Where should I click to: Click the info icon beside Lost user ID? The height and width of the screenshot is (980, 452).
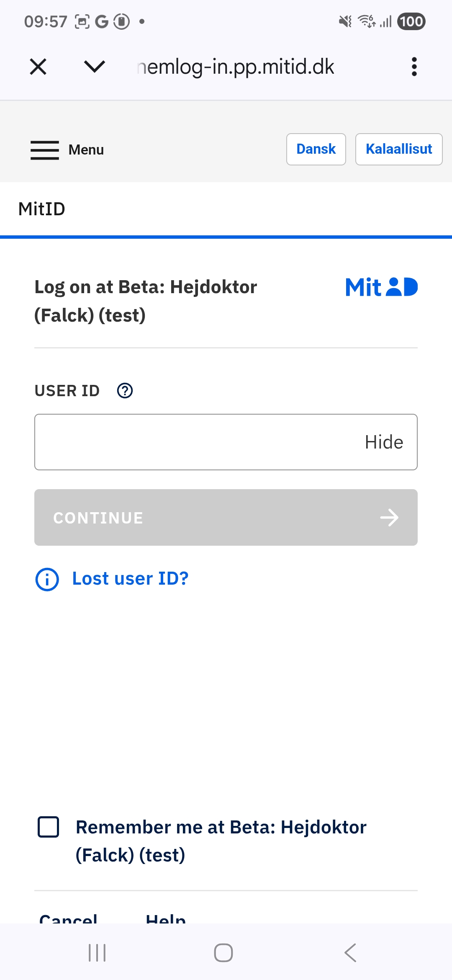point(46,579)
